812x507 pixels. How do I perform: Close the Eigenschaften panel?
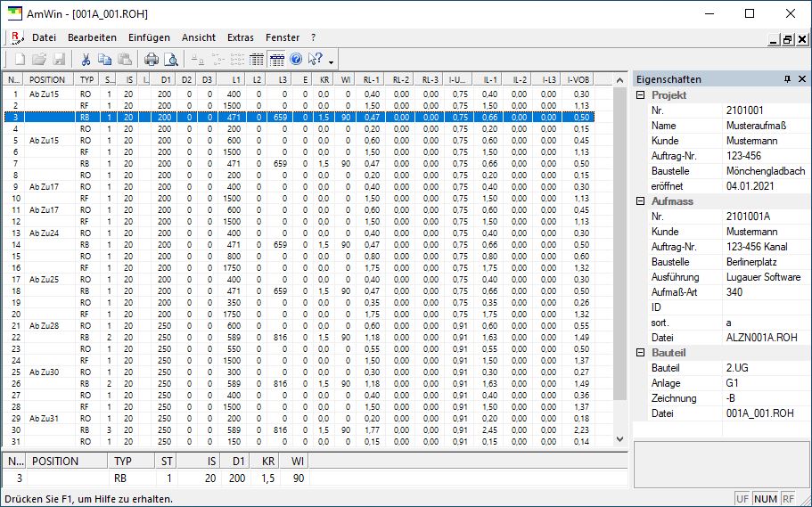tap(801, 79)
